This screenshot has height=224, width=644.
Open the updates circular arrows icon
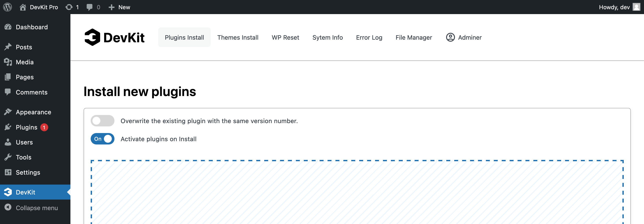point(69,7)
